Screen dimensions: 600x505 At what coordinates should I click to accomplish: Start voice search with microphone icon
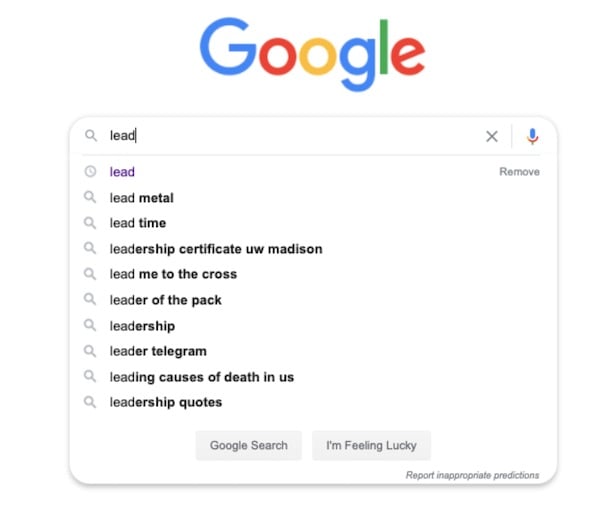532,136
